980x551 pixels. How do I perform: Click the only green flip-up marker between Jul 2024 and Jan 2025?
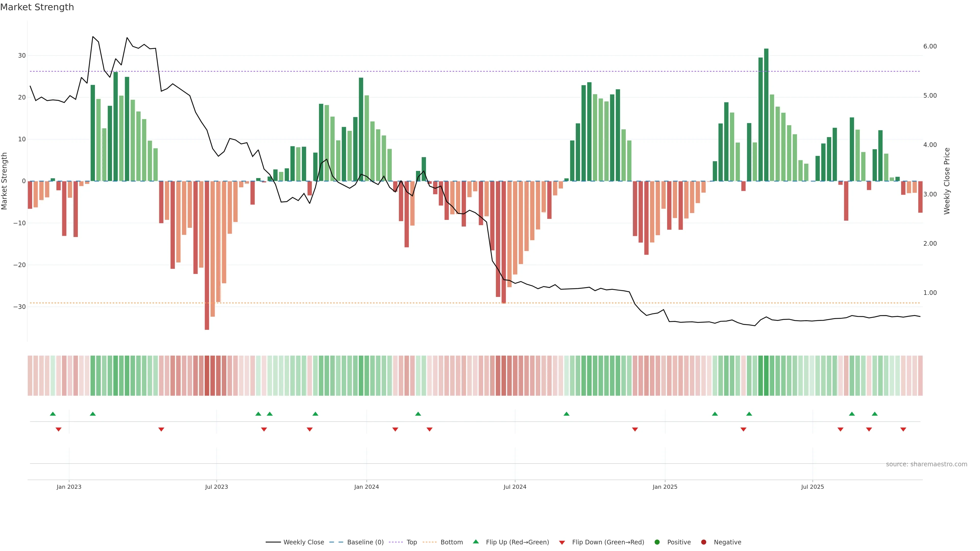click(x=567, y=414)
